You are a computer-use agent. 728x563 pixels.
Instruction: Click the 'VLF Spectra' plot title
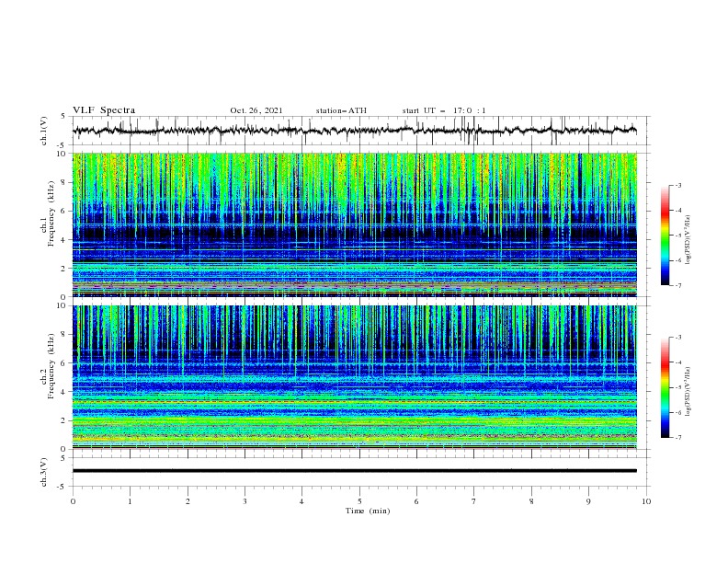tap(104, 110)
